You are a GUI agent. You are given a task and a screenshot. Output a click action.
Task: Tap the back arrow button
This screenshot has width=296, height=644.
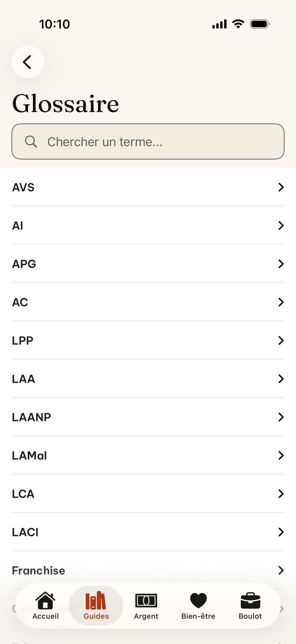pos(28,62)
